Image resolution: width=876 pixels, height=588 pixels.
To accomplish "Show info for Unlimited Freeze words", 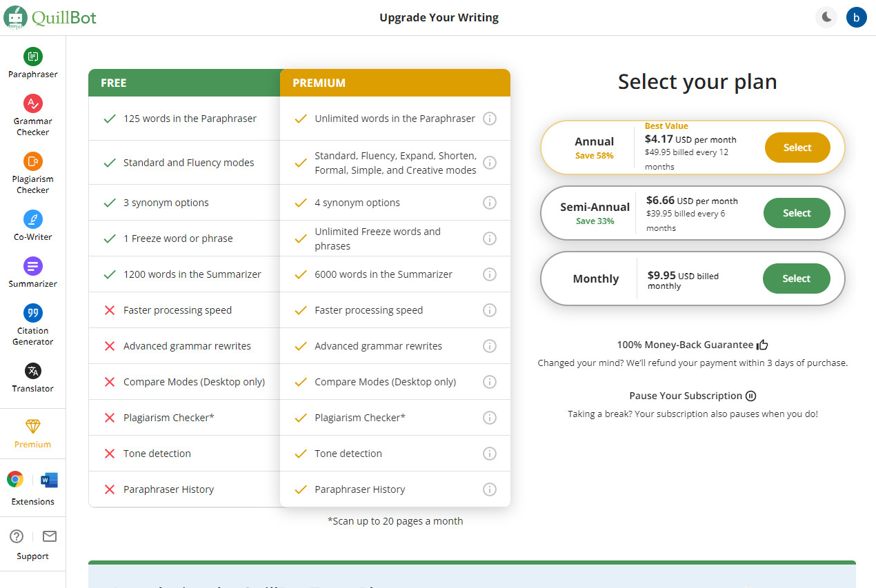I will tap(490, 239).
